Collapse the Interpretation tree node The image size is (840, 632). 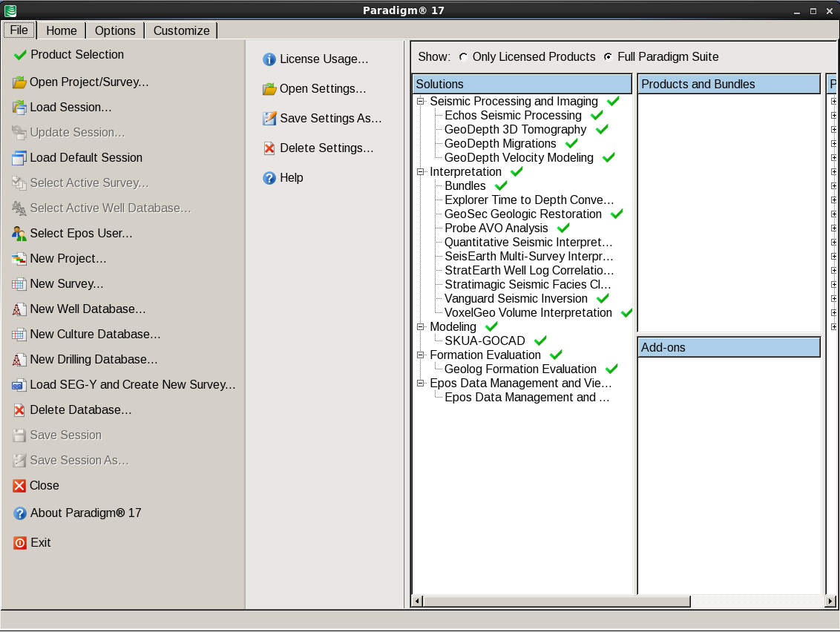[x=421, y=172]
